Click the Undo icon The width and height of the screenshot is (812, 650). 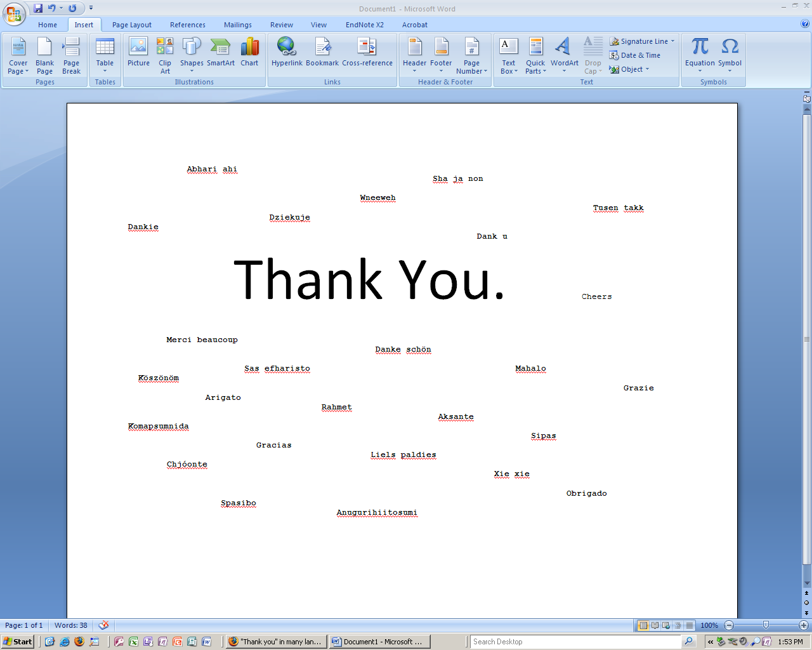point(51,8)
